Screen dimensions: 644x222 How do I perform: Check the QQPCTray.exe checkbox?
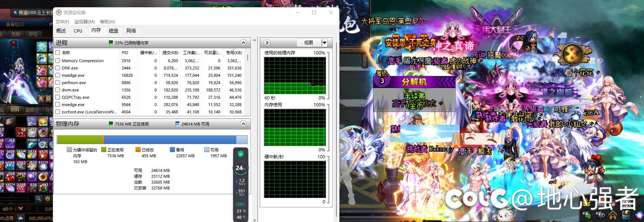pyautogui.click(x=57, y=97)
